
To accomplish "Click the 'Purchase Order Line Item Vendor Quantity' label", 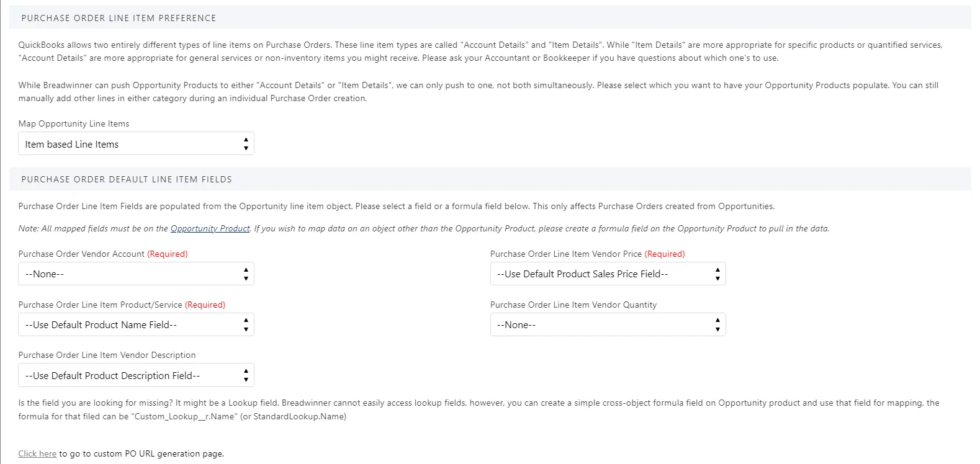I will (x=573, y=305).
